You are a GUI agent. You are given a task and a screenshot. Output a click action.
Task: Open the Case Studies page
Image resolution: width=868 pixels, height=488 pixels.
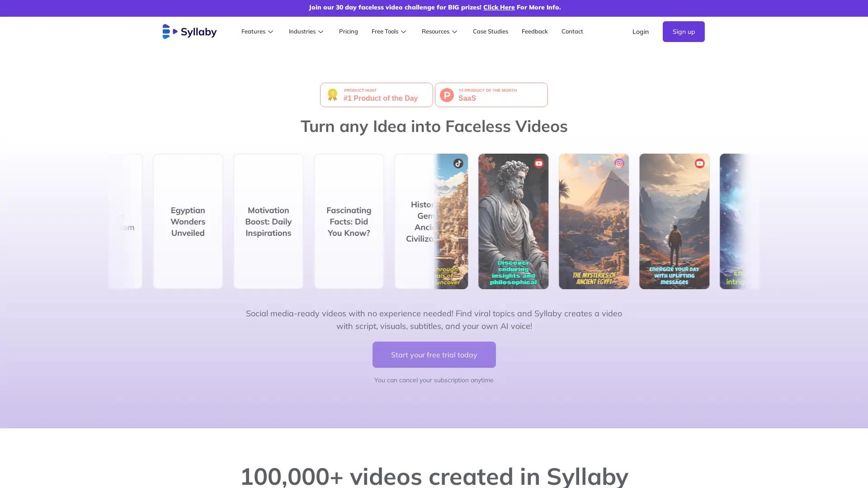point(490,31)
